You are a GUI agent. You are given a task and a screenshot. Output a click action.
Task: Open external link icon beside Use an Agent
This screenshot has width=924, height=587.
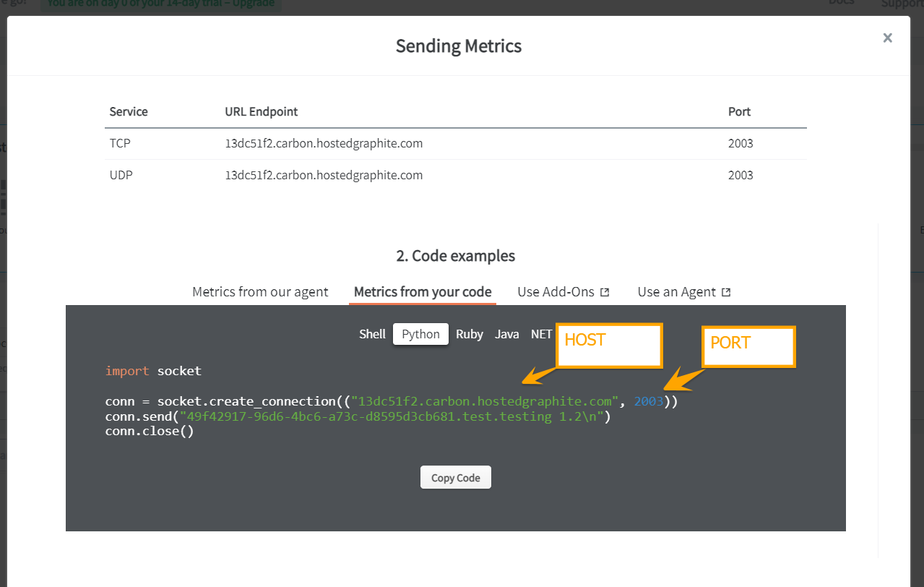[x=726, y=292]
